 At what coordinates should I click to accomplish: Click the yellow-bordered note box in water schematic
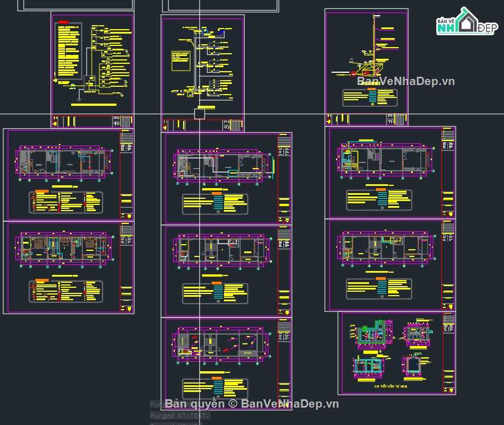tap(181, 60)
